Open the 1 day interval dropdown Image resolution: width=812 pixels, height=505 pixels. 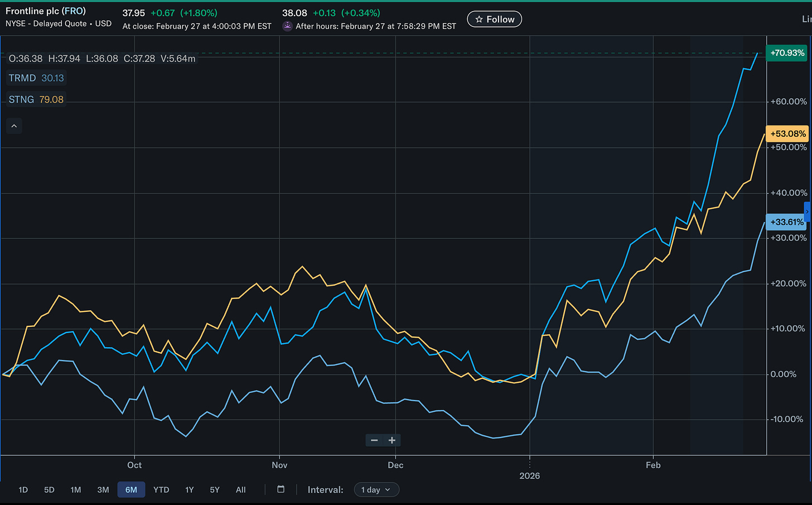coord(376,489)
